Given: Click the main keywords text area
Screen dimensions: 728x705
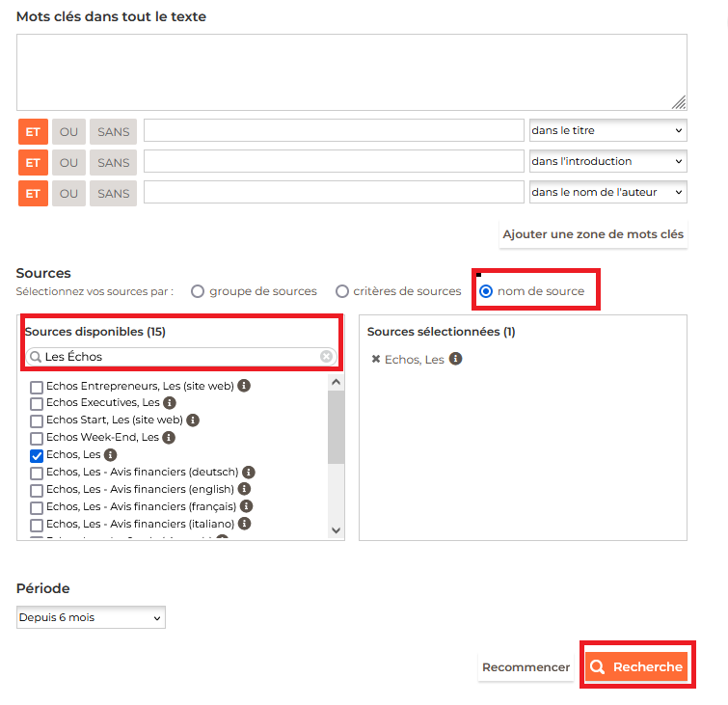Looking at the screenshot, I should click(351, 73).
